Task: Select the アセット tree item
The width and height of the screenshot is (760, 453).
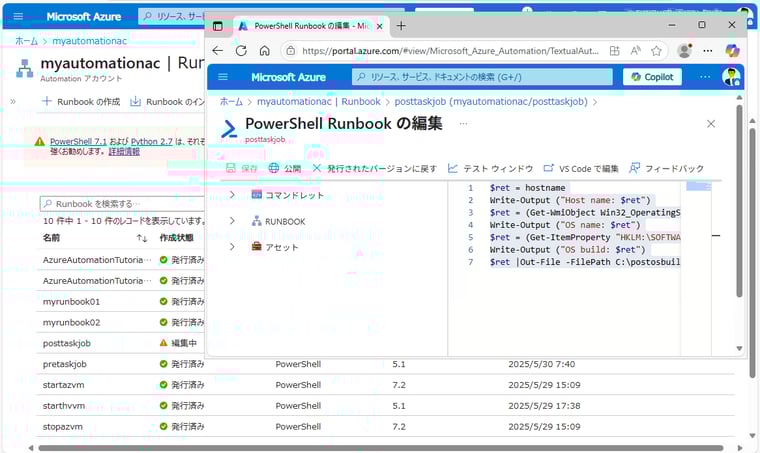Action: 275,247
